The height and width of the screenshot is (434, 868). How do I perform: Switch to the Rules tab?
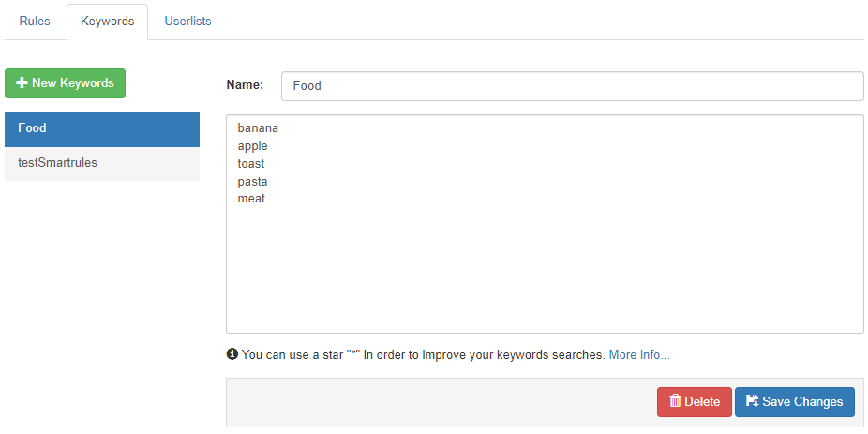pos(35,22)
